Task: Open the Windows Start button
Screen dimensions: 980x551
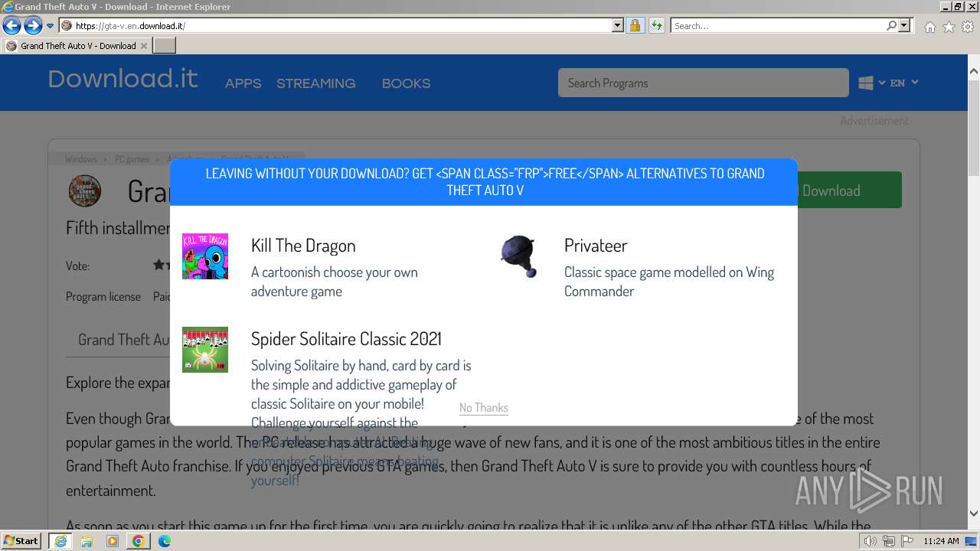Action: [x=21, y=541]
